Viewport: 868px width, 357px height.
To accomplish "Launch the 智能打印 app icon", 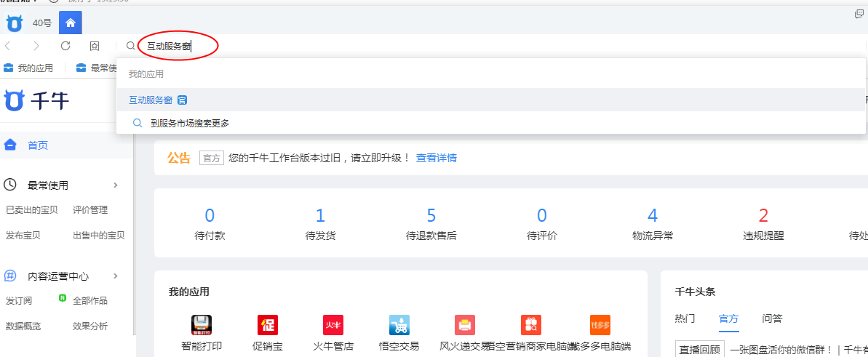I will pos(202,325).
